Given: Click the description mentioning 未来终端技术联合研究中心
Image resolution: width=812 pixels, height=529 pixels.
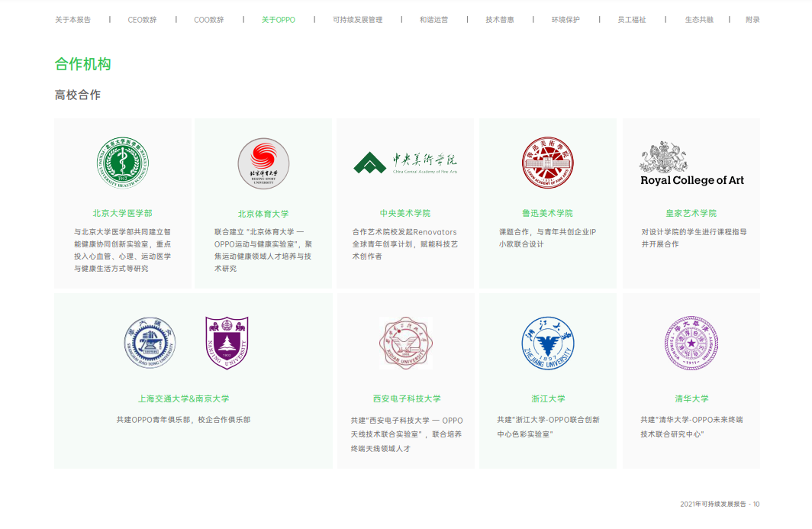Looking at the screenshot, I should pos(692,427).
